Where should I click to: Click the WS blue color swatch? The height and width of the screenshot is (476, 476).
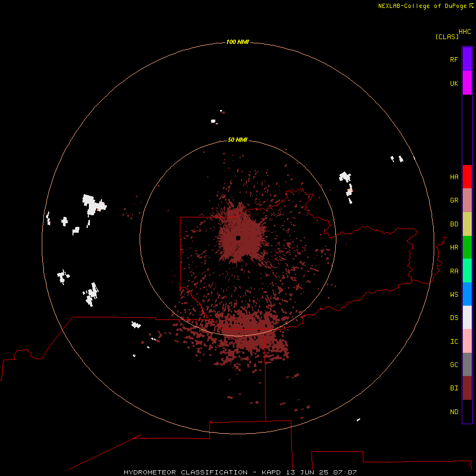[467, 294]
